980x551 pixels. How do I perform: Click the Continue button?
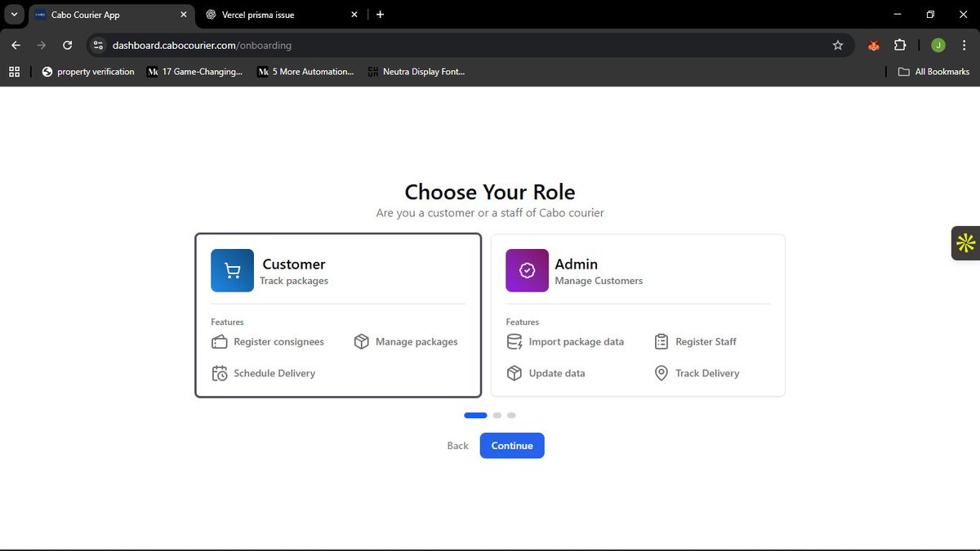click(x=512, y=446)
